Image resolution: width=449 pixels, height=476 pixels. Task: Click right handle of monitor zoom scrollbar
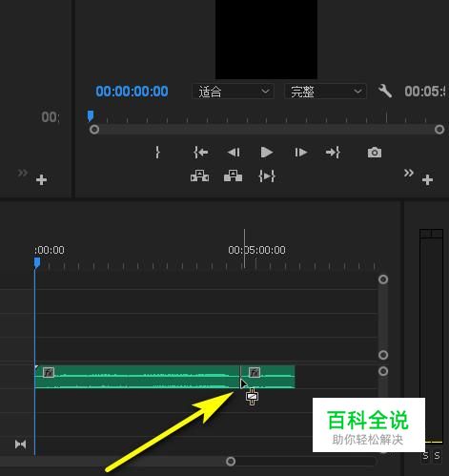pos(439,130)
